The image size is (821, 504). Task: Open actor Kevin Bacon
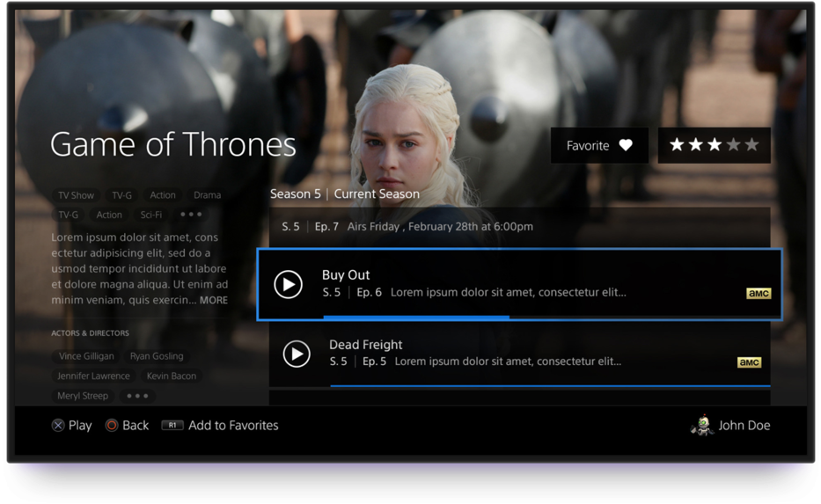tap(172, 376)
